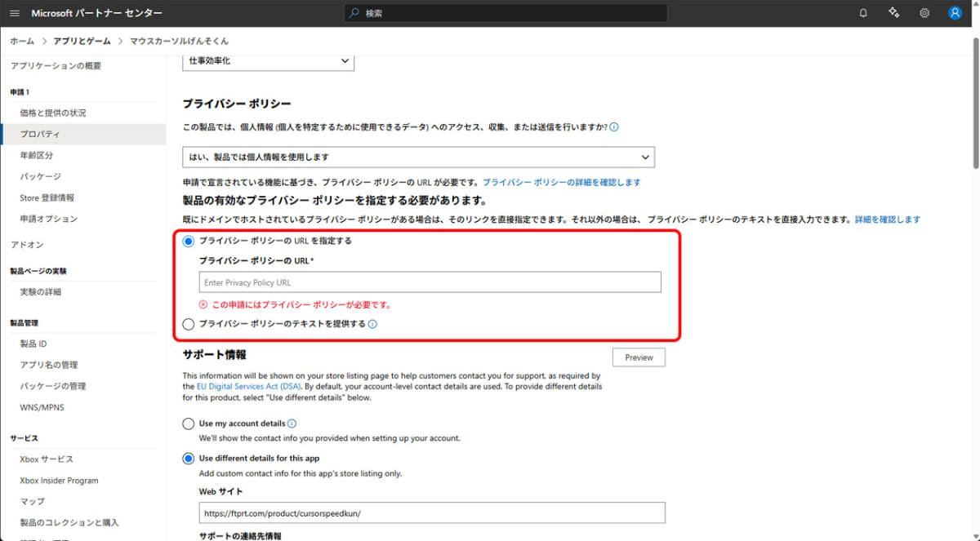Select Use my account details radio
Viewport: 980px width, 541px height.
189,424
